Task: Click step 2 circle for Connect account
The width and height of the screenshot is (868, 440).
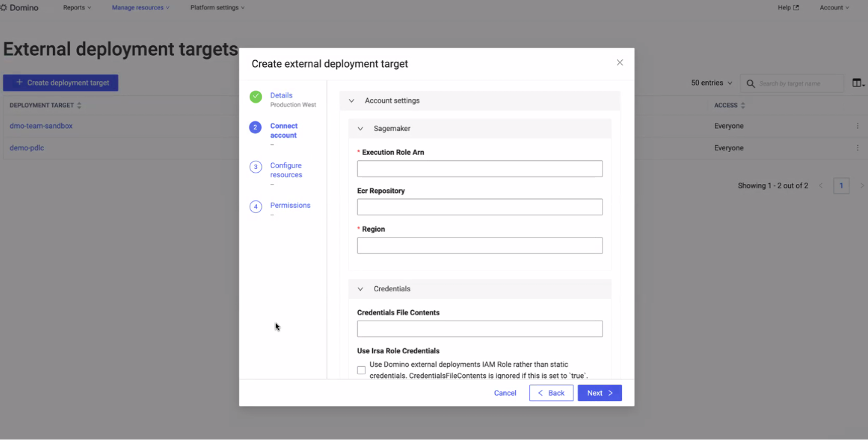Action: point(255,128)
